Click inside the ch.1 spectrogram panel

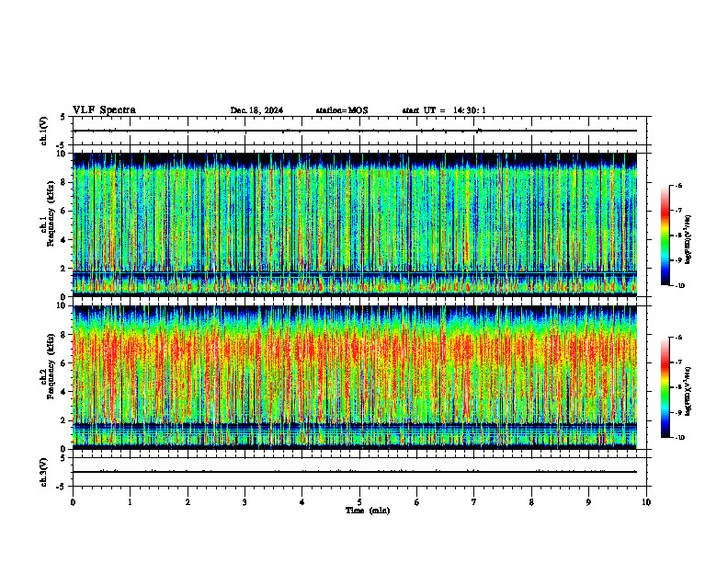pyautogui.click(x=355, y=224)
